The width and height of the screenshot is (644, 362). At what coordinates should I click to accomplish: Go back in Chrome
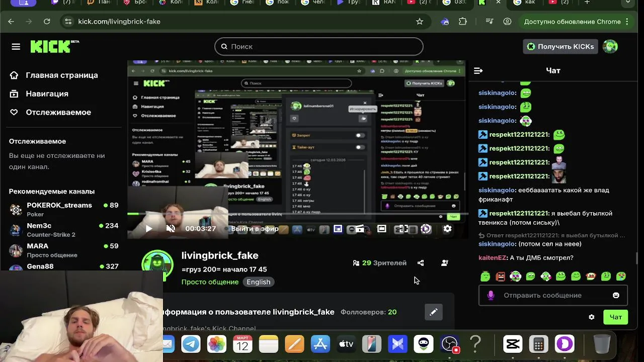click(x=11, y=22)
